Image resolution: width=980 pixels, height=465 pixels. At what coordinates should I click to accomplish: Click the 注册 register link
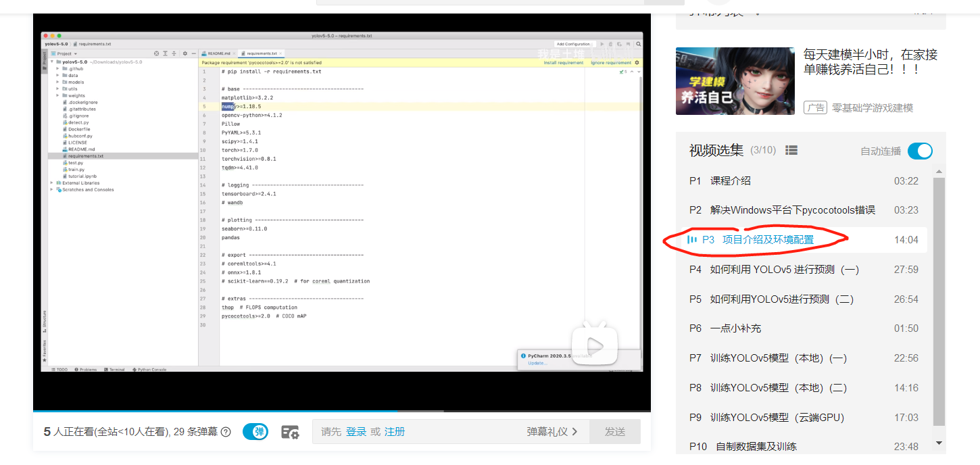pyautogui.click(x=395, y=431)
